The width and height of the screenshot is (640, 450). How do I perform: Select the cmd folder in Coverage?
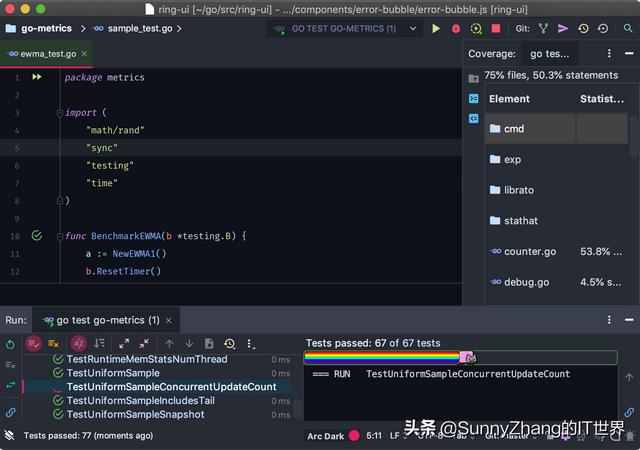[x=556, y=129]
